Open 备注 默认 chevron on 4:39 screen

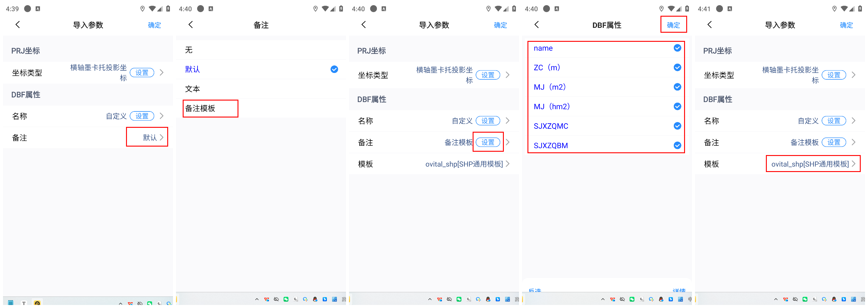pyautogui.click(x=162, y=137)
